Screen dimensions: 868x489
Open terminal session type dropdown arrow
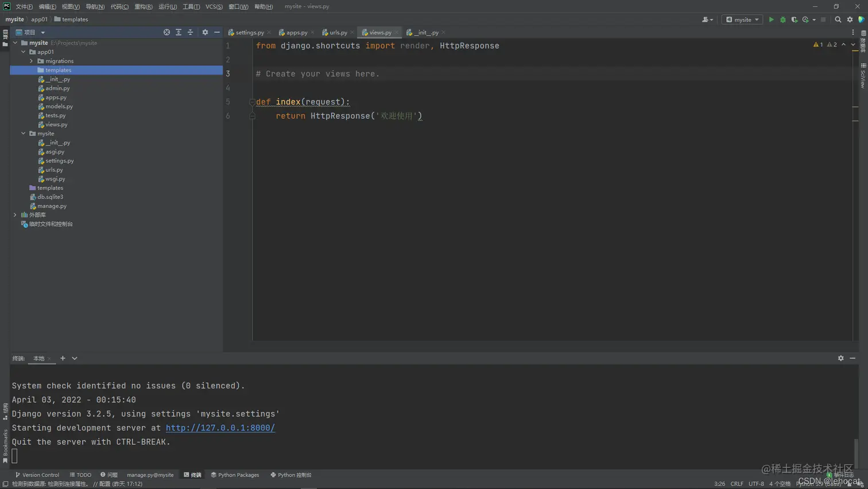(x=75, y=358)
